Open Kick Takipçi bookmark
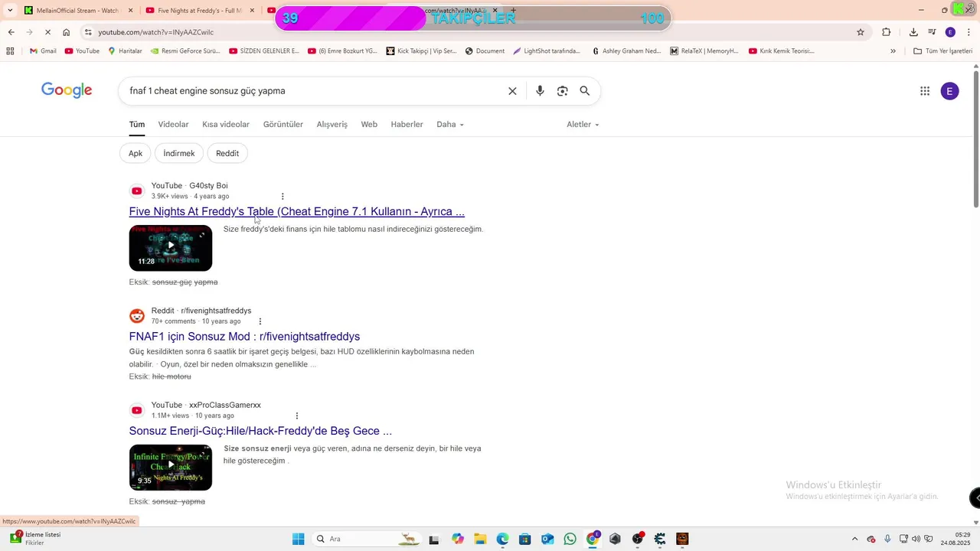Image resolution: width=980 pixels, height=551 pixels. [x=421, y=51]
